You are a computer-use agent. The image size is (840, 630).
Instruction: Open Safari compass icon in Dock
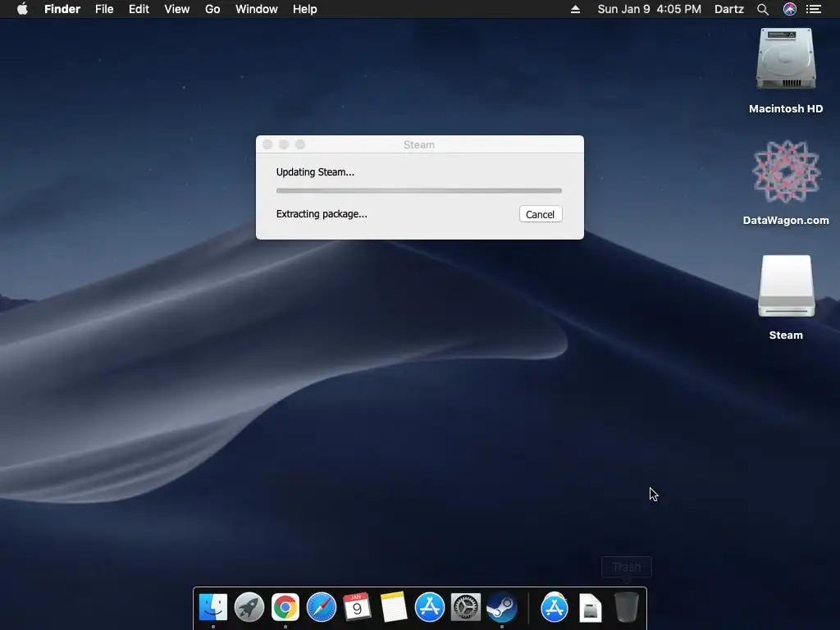(322, 608)
